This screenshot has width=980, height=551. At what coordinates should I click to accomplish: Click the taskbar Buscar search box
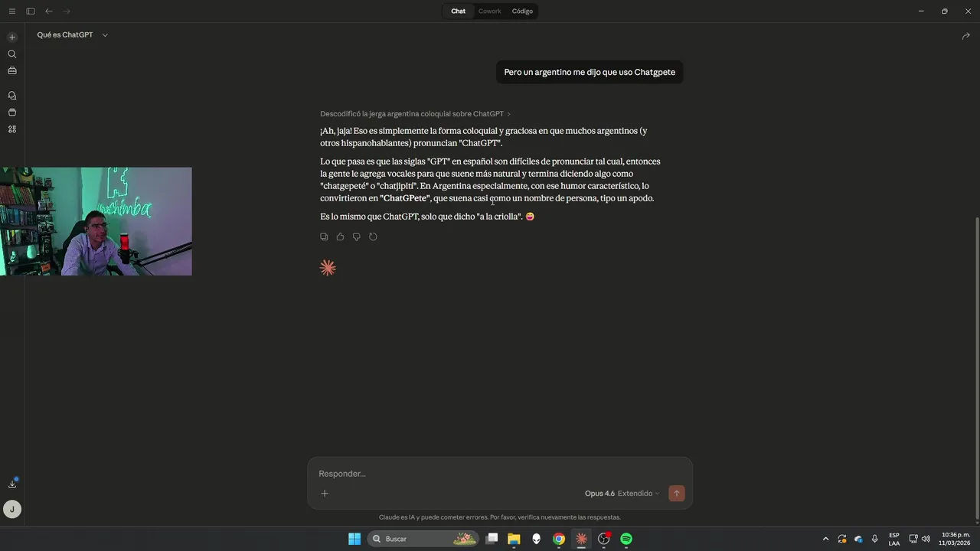point(423,539)
